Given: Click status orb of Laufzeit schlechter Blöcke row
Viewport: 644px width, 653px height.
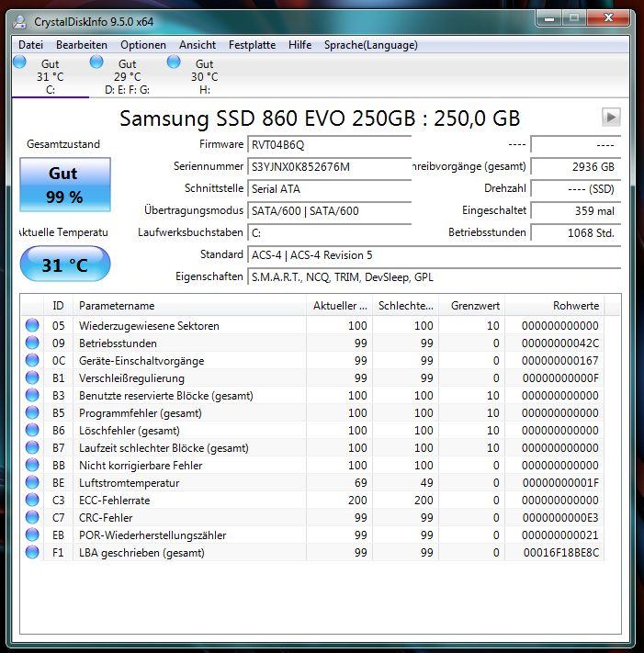Looking at the screenshot, I should (32, 447).
